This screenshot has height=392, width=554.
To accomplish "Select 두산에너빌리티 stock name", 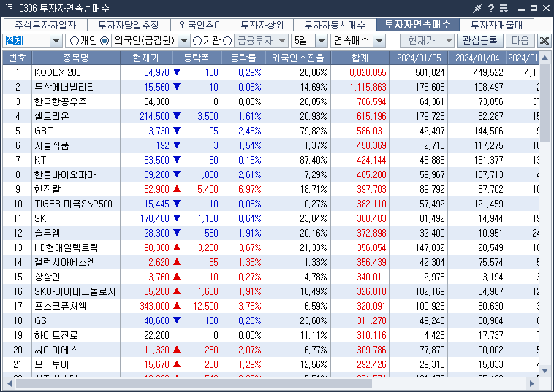I will tap(64, 87).
